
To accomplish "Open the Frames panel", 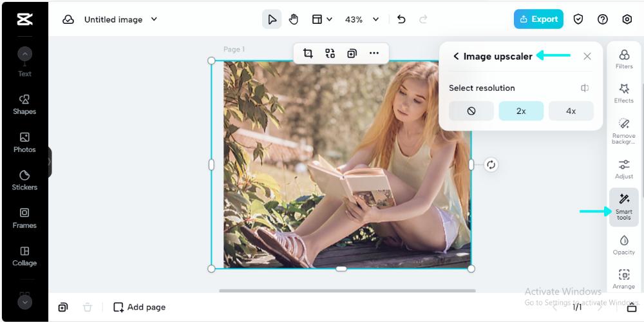I will (24, 218).
